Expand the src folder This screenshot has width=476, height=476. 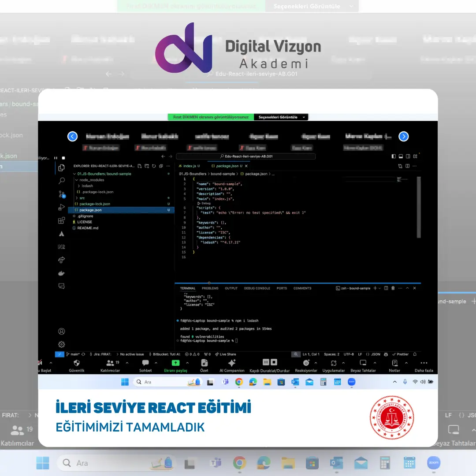(x=77, y=198)
